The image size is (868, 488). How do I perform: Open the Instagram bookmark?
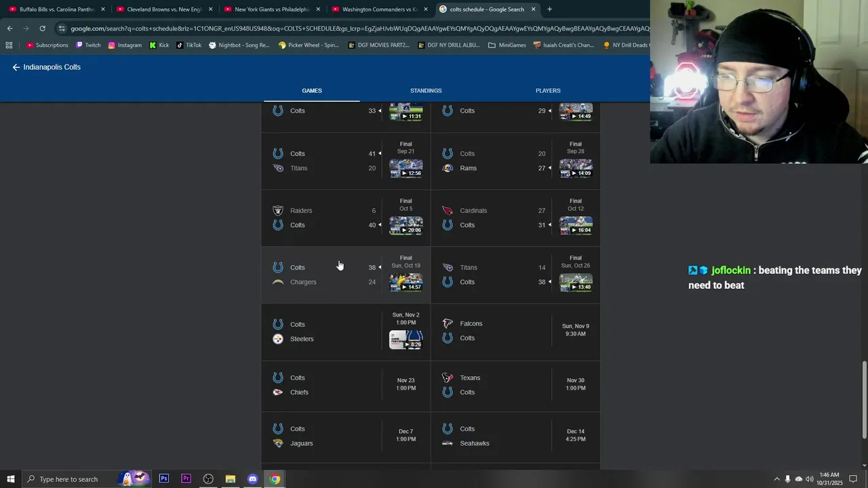coord(125,45)
